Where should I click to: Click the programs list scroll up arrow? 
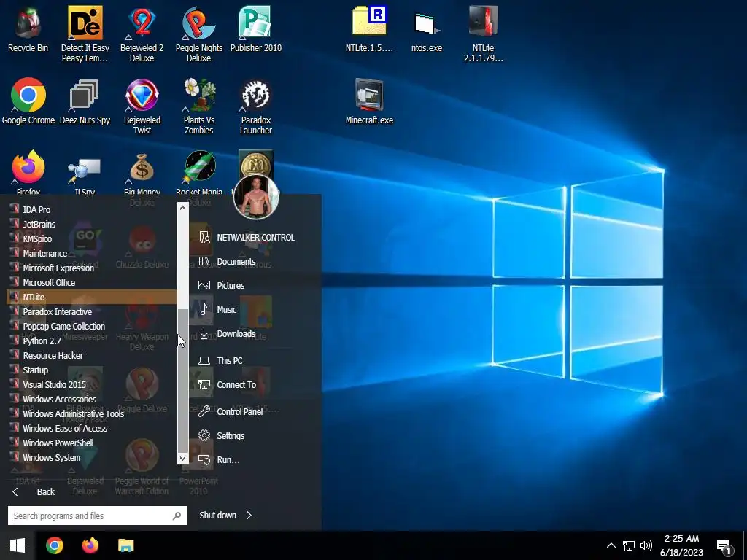point(183,208)
